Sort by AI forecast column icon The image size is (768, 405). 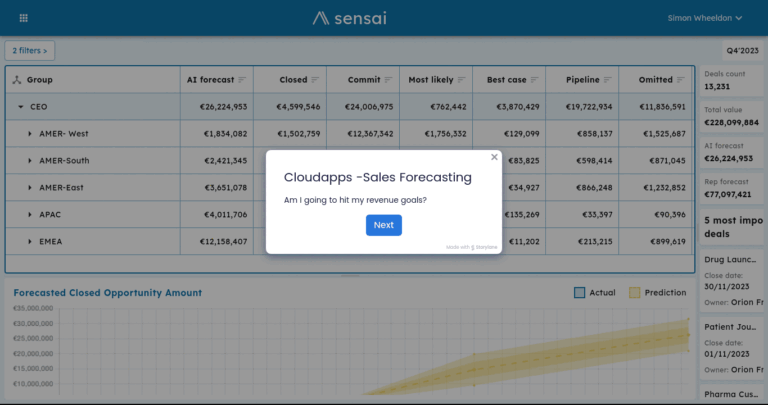click(x=242, y=80)
